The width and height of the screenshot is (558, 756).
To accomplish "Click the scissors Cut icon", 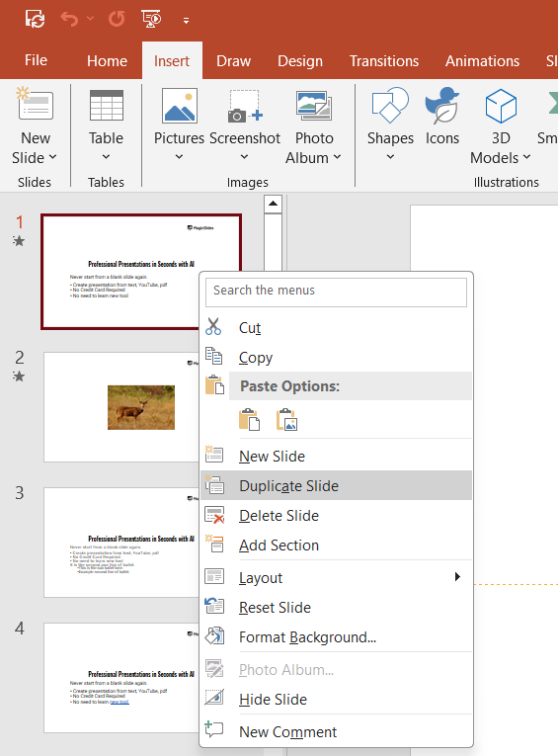I will [213, 326].
